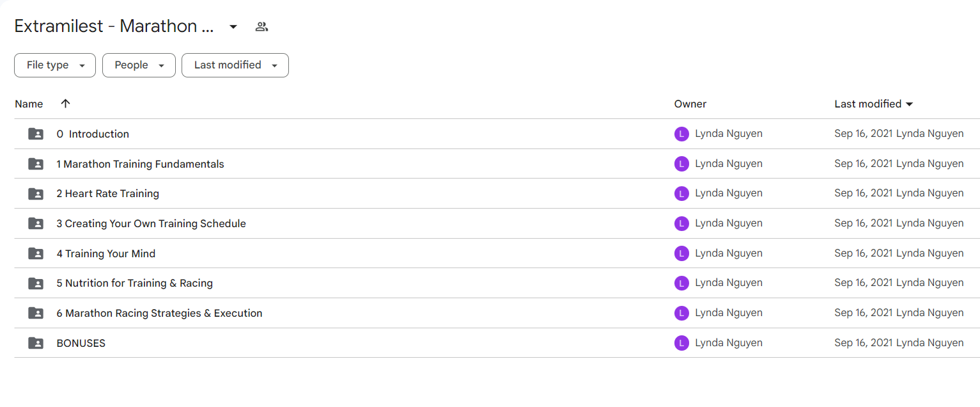Open the Last modified filter chip
Screen dimensions: 980x407
[235, 65]
